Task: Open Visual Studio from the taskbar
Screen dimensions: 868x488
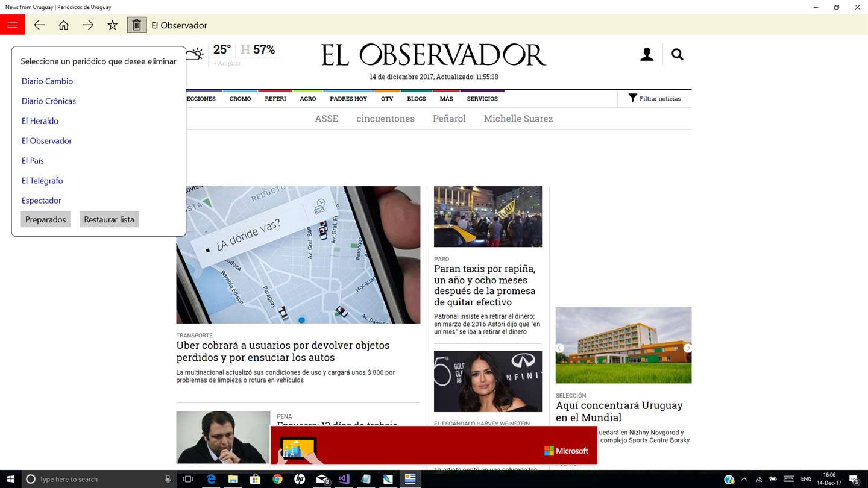Action: tap(344, 479)
